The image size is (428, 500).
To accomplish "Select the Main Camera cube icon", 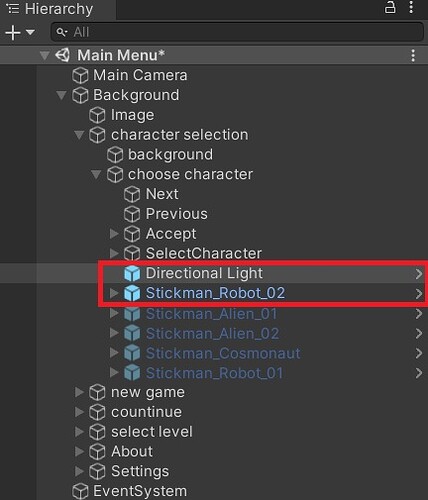I will click(x=80, y=76).
